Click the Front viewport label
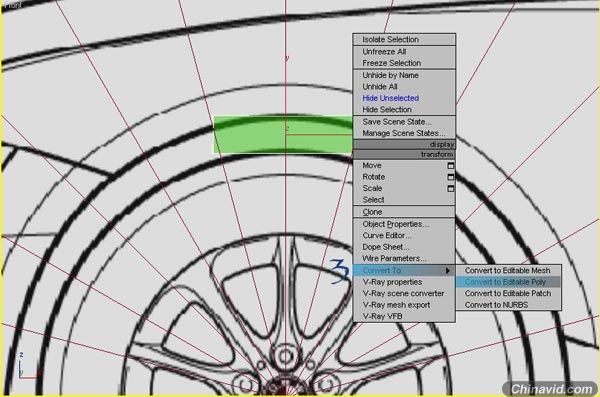 tap(12, 5)
